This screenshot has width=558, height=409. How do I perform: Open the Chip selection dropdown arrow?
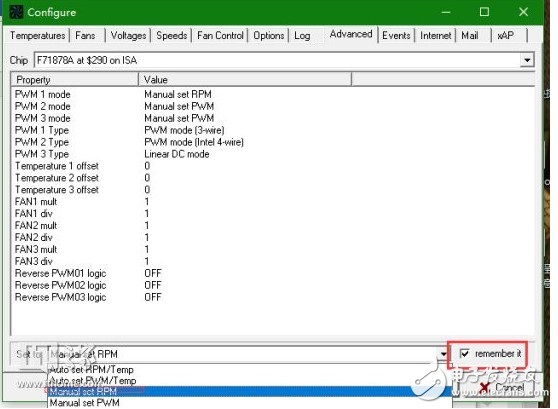(x=527, y=60)
